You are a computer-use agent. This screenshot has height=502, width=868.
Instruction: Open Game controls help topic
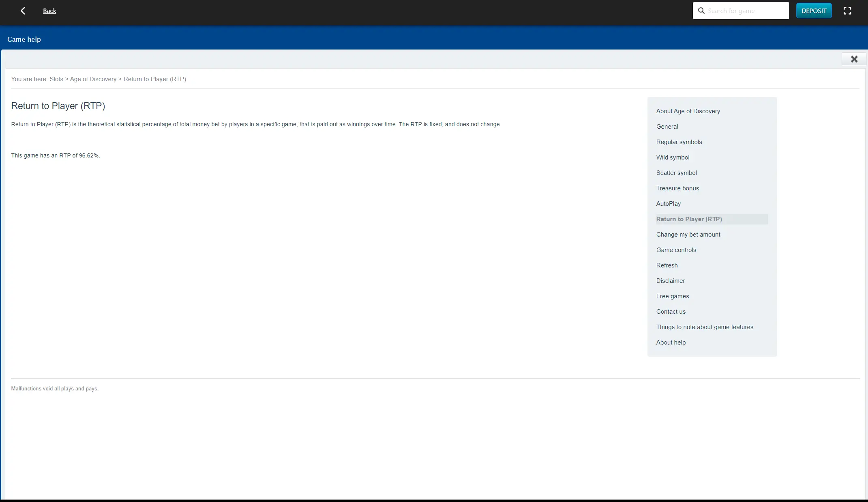(676, 250)
